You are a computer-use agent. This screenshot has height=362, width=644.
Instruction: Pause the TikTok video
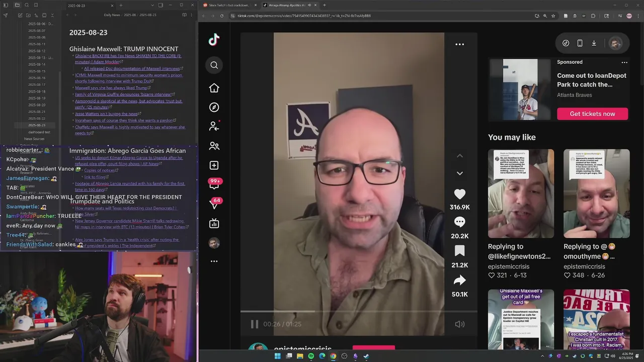click(255, 324)
